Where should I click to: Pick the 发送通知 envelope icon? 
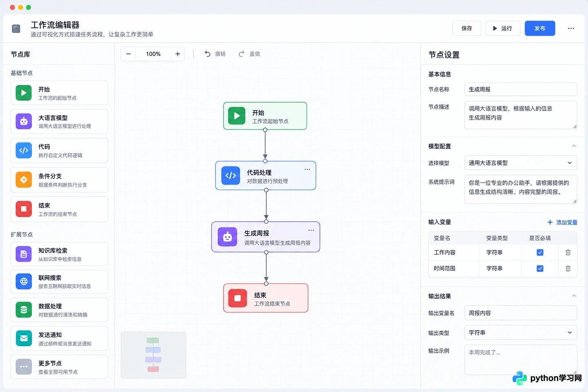24,338
